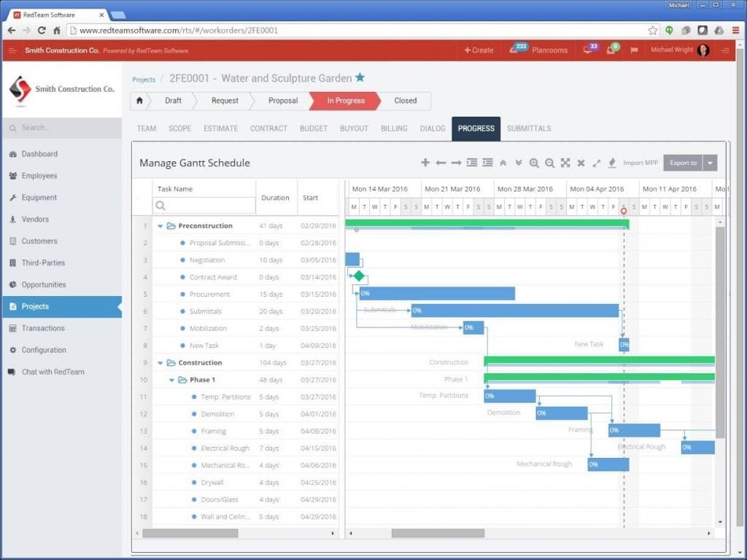Click the 0% progress bar on the Framing task
This screenshot has height=560, width=747.
634,430
